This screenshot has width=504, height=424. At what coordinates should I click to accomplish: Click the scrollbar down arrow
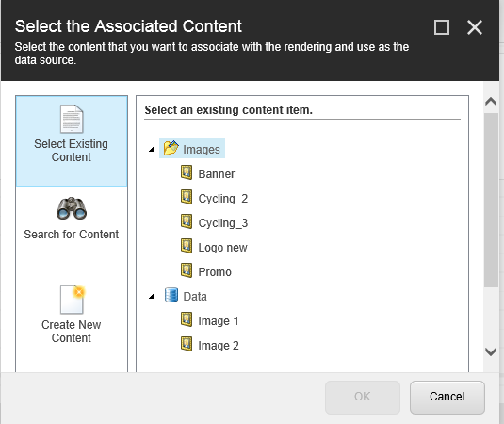[x=491, y=351]
